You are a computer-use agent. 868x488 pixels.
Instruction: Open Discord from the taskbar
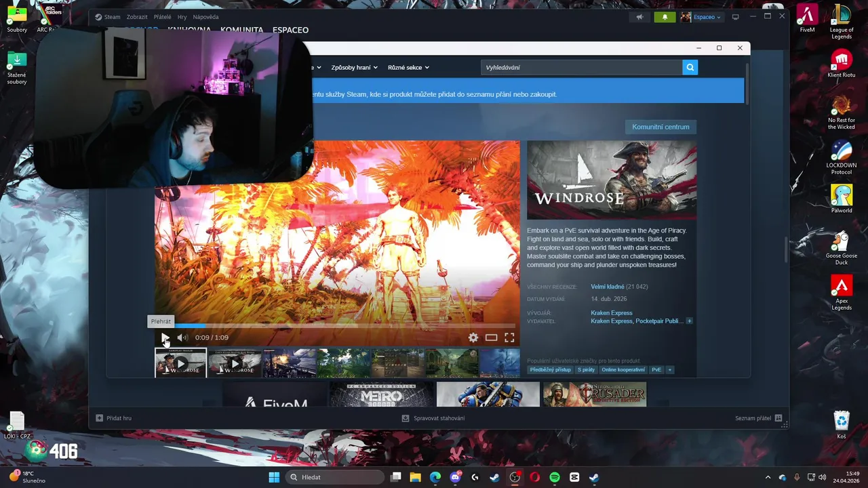tap(455, 477)
